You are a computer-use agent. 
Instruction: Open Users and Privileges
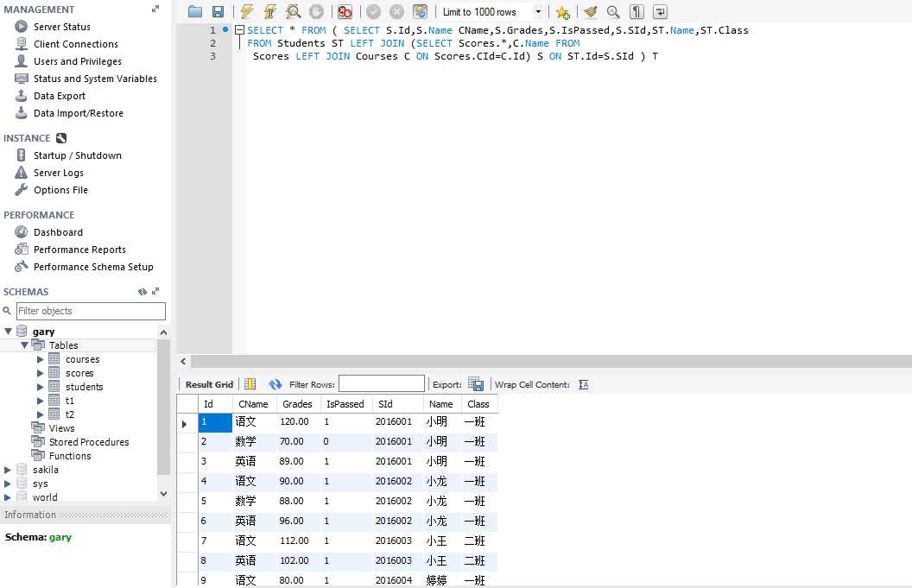[78, 61]
